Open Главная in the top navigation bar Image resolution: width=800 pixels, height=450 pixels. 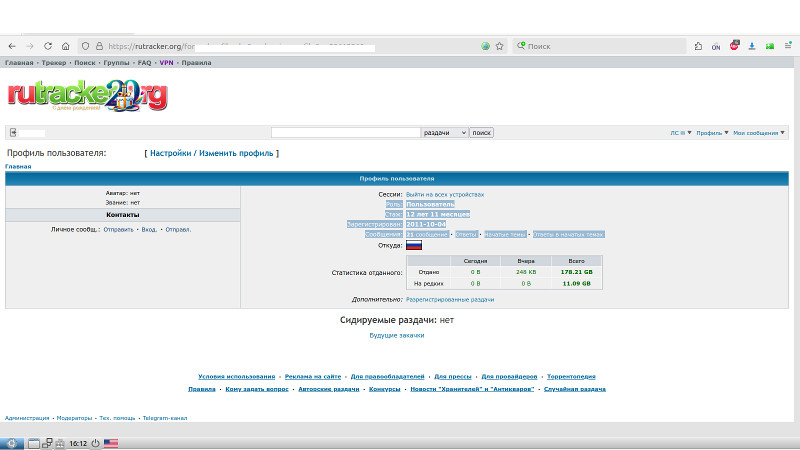click(19, 63)
